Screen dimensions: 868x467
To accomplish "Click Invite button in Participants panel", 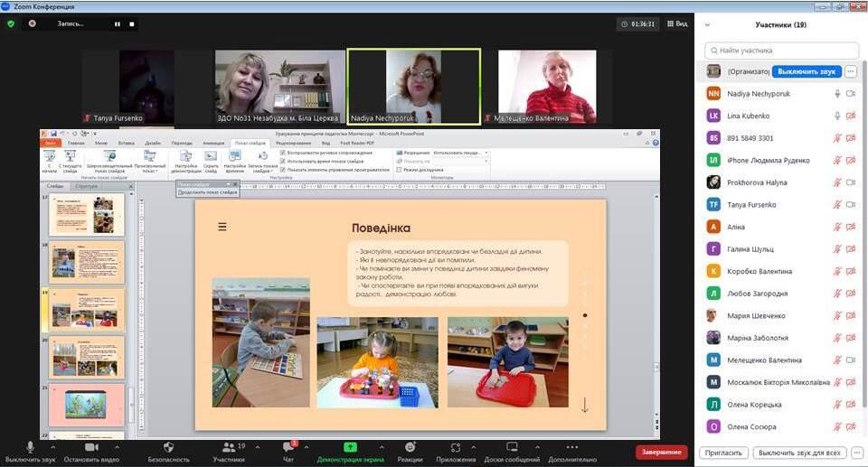I will pos(723,453).
